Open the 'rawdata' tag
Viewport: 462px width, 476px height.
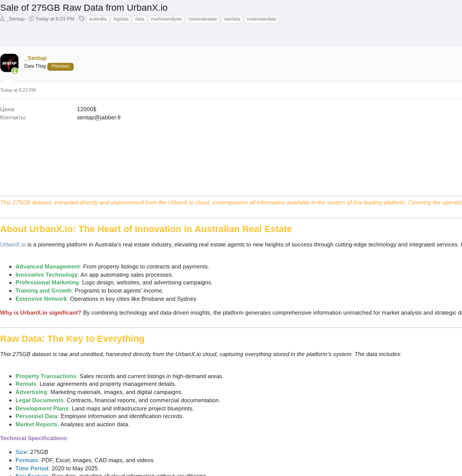click(x=232, y=19)
